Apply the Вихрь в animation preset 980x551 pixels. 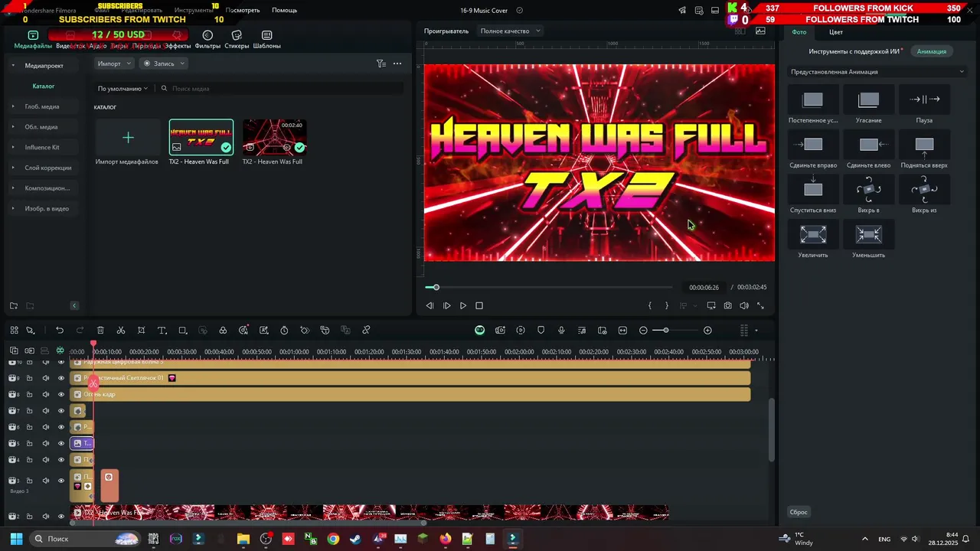click(x=868, y=194)
